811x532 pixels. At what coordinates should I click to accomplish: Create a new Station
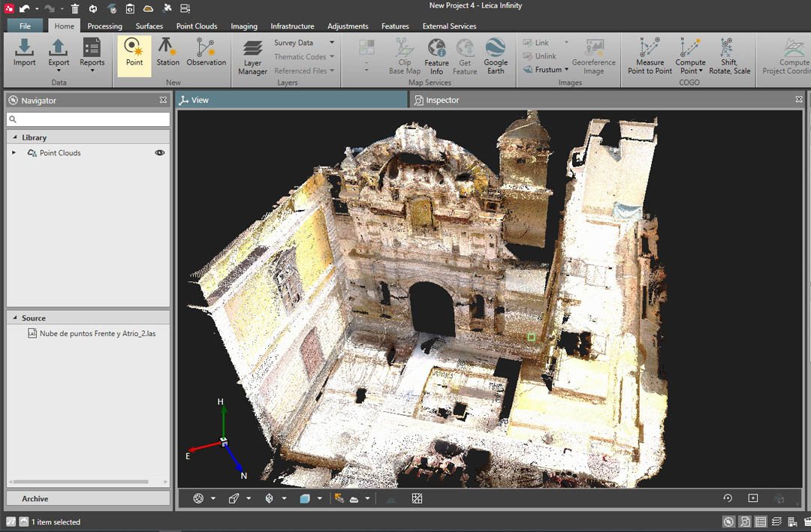click(167, 53)
